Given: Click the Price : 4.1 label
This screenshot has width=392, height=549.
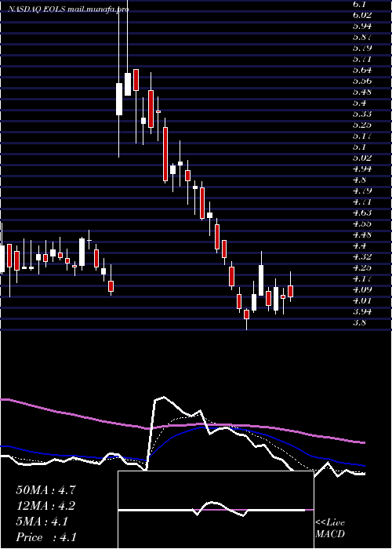Looking at the screenshot, I should (x=46, y=537).
